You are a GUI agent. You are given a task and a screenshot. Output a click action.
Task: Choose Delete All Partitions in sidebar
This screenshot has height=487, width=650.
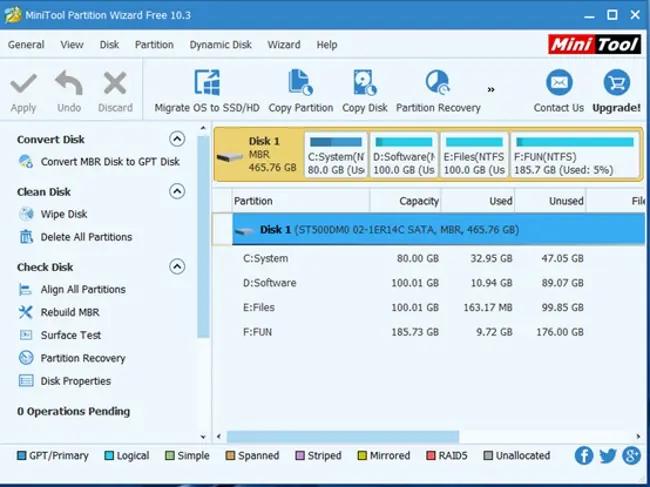pyautogui.click(x=86, y=237)
